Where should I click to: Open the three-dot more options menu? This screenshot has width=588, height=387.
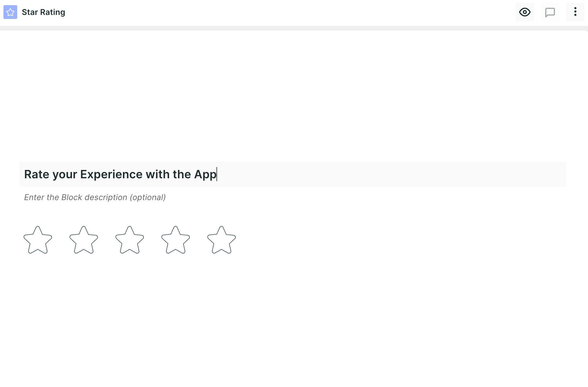[x=575, y=12]
